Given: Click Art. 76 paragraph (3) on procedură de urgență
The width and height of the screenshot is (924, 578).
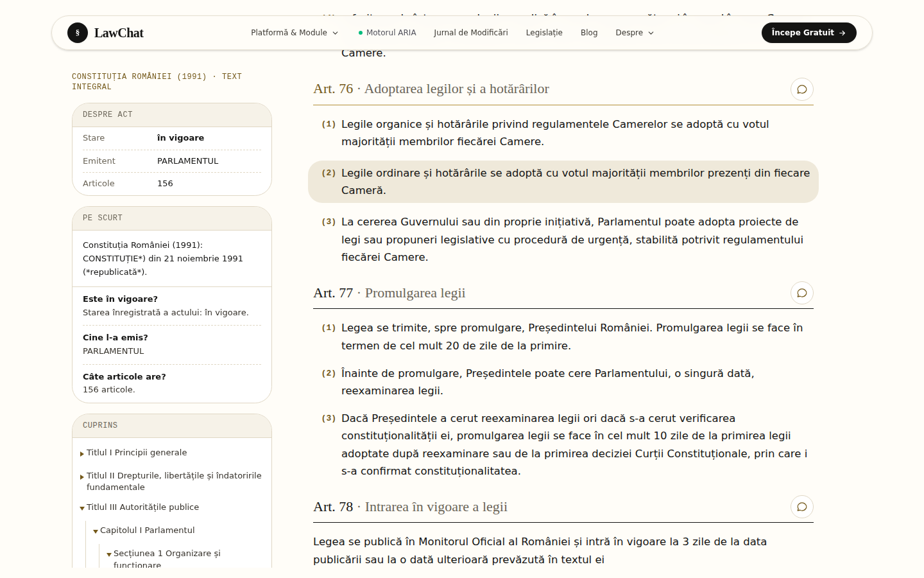Looking at the screenshot, I should (563, 240).
